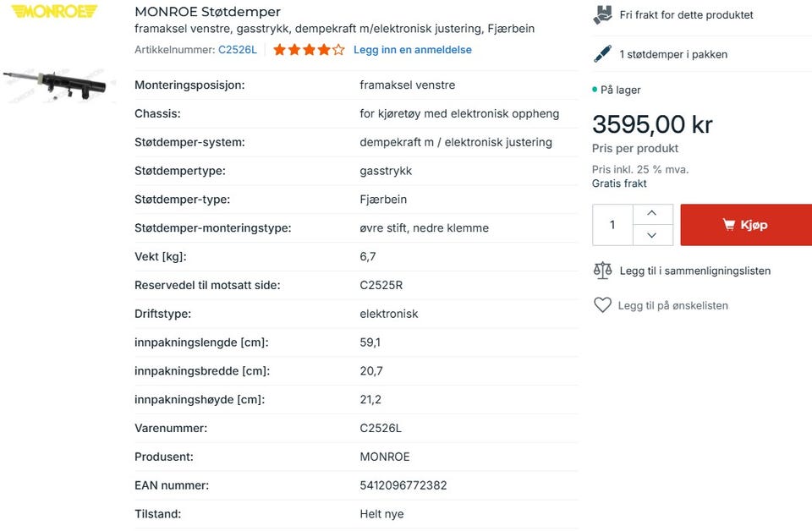Click the quantity input field
Viewport: 812px width, 531px height.
[612, 225]
